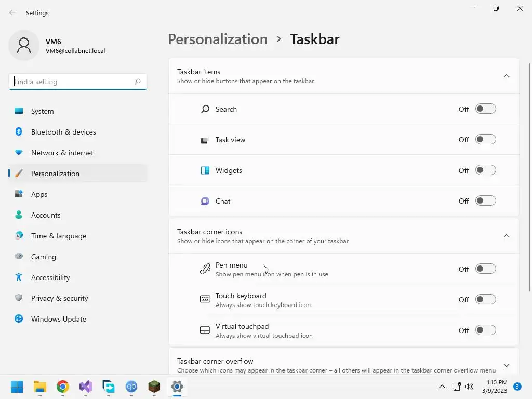The height and width of the screenshot is (399, 532).
Task: Click the Accessibility figure icon in the sidebar
Action: click(19, 277)
